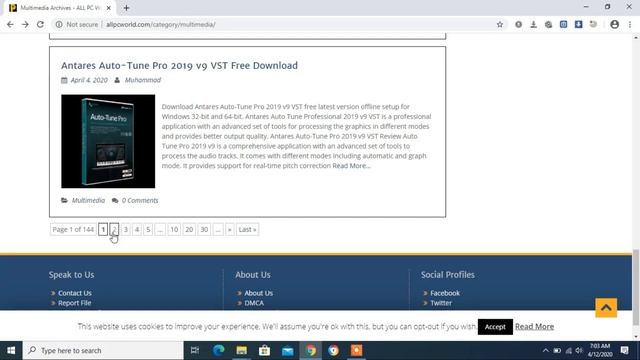Open the Windows Start menu
The width and height of the screenshot is (640, 360).
pyautogui.click(x=11, y=350)
